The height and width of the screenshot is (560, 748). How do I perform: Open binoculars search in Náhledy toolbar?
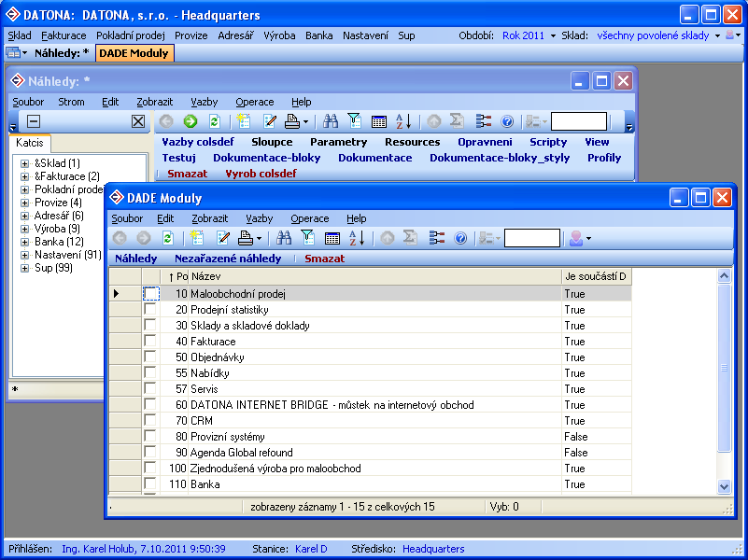coord(331,121)
